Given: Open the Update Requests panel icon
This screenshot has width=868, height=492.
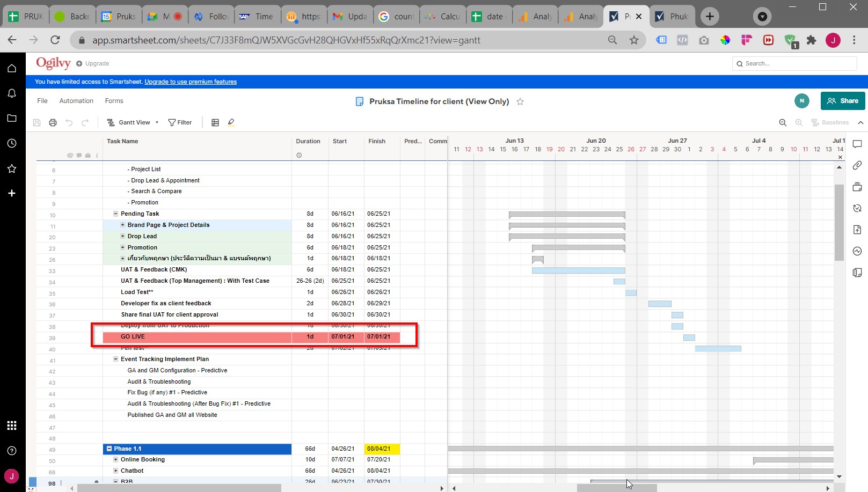Looking at the screenshot, I should [x=857, y=208].
